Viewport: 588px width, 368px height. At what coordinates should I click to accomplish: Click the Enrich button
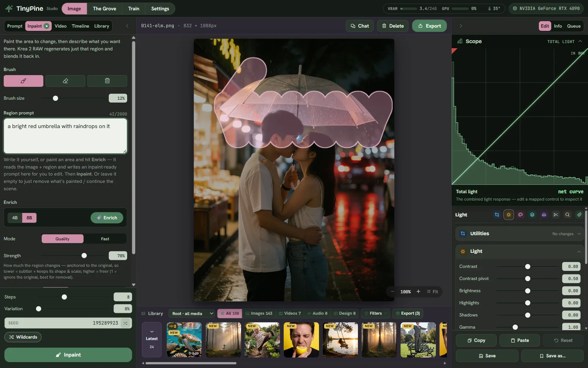coord(107,218)
